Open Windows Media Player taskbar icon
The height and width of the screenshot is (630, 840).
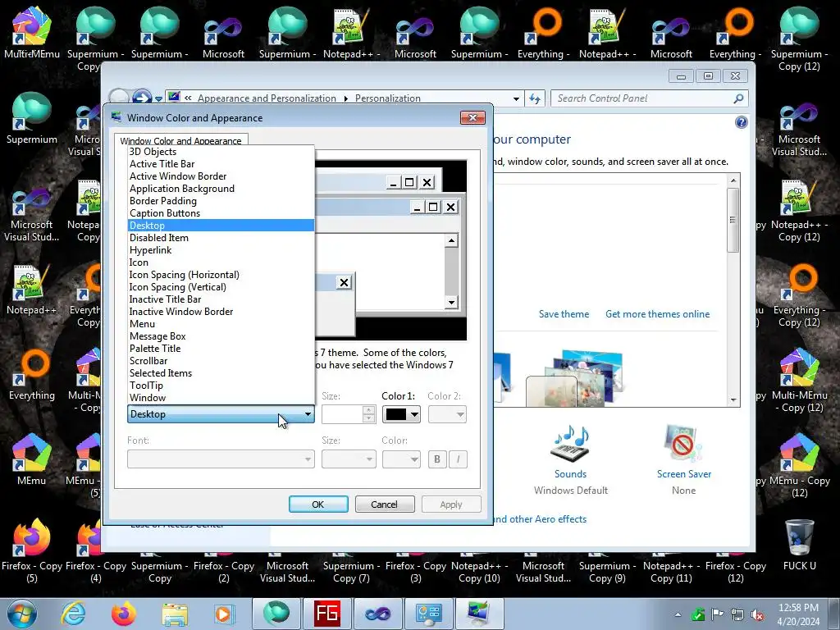click(224, 614)
